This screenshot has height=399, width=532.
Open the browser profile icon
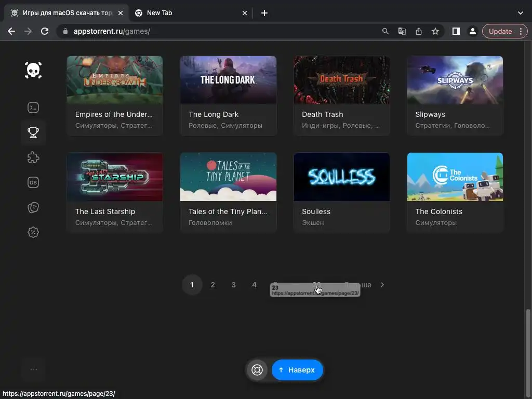click(x=472, y=31)
